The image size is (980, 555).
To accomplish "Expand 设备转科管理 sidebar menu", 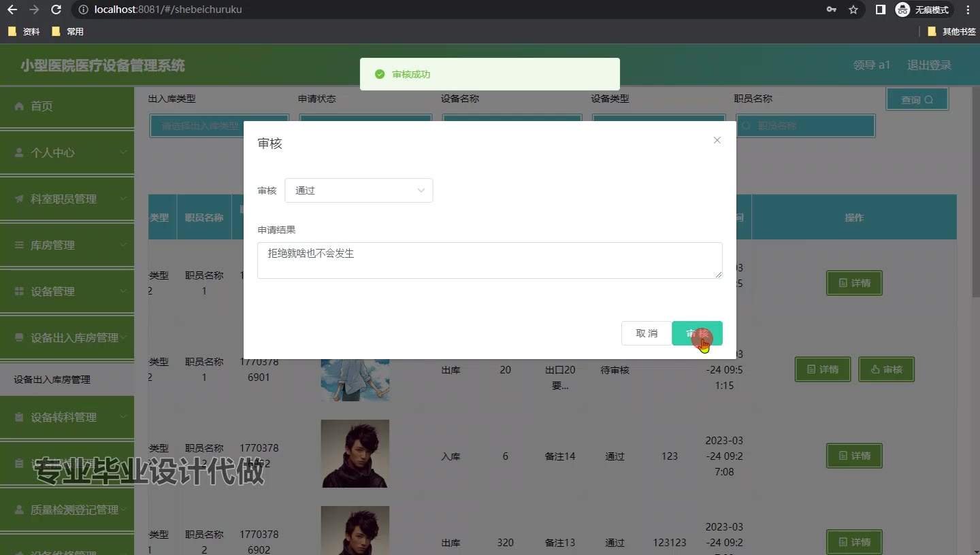I will (67, 417).
